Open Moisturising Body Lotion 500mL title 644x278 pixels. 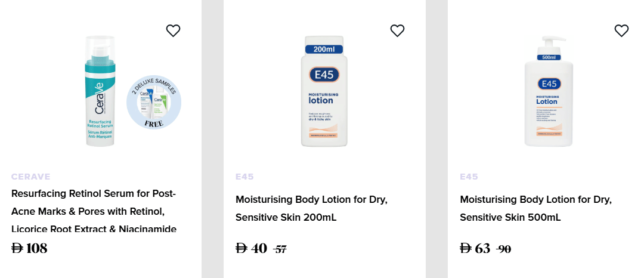tap(535, 200)
